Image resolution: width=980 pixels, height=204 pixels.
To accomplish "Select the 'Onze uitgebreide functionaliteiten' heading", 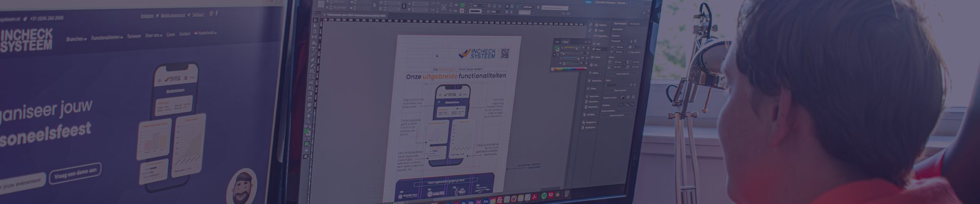I will click(x=456, y=76).
